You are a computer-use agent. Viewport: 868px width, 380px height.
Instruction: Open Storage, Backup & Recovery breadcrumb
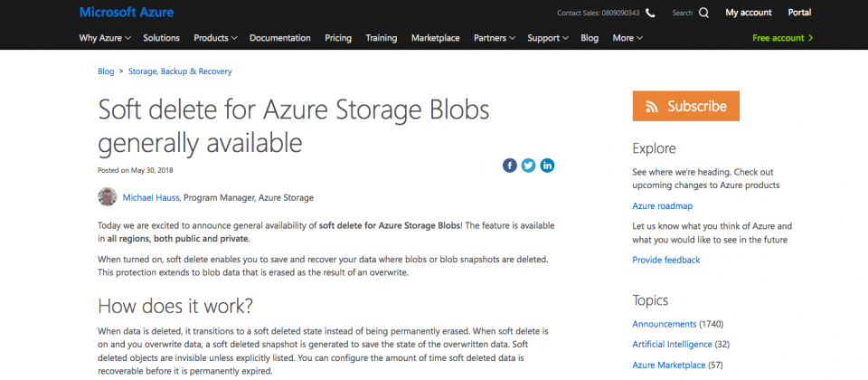point(180,71)
